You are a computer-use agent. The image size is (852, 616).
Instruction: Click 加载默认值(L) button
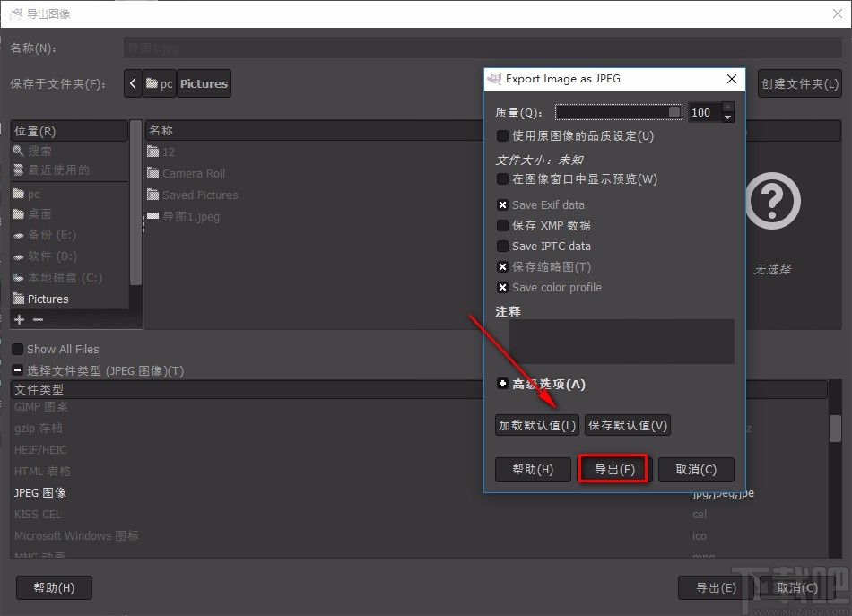(537, 425)
